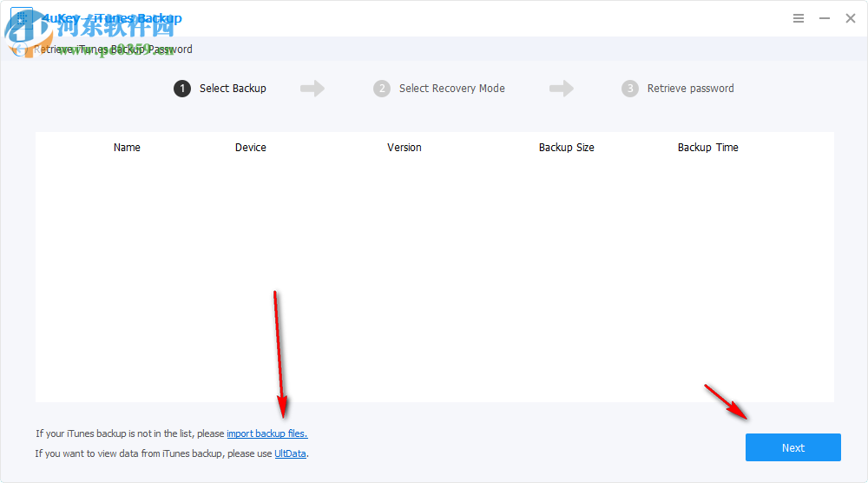The height and width of the screenshot is (483, 868).
Task: Sort by the Backup Size column header
Action: pyautogui.click(x=566, y=148)
